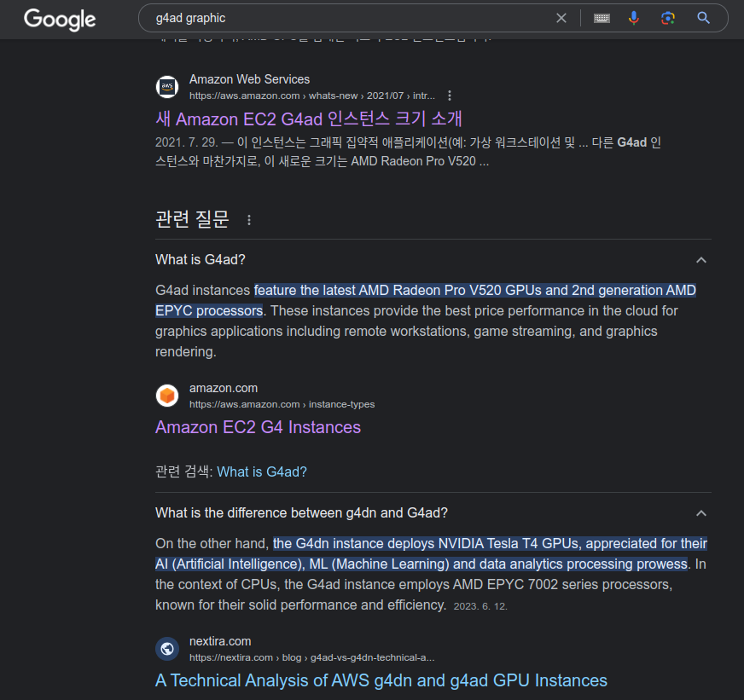Viewport: 744px width, 700px height.
Task: Click the nextira.com globe favicon
Action: (167, 649)
